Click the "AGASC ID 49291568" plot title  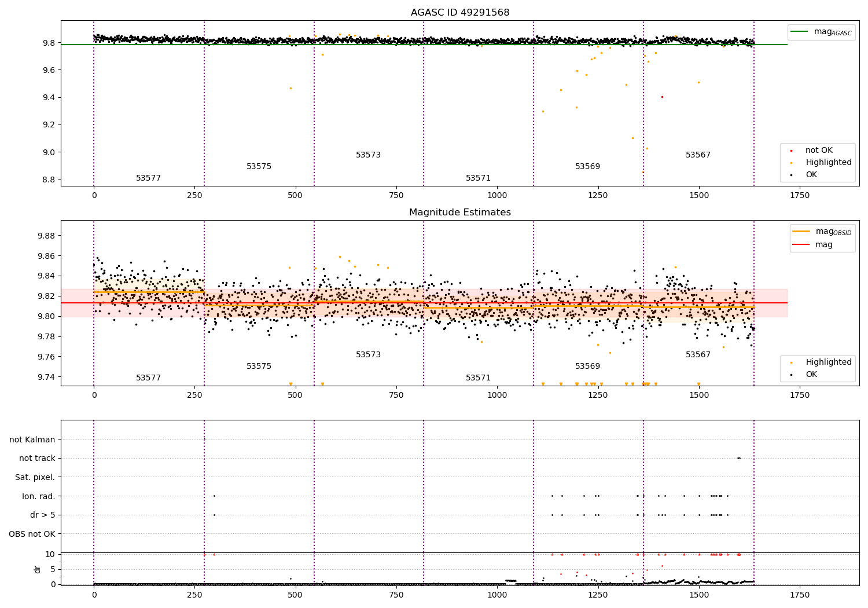(460, 13)
